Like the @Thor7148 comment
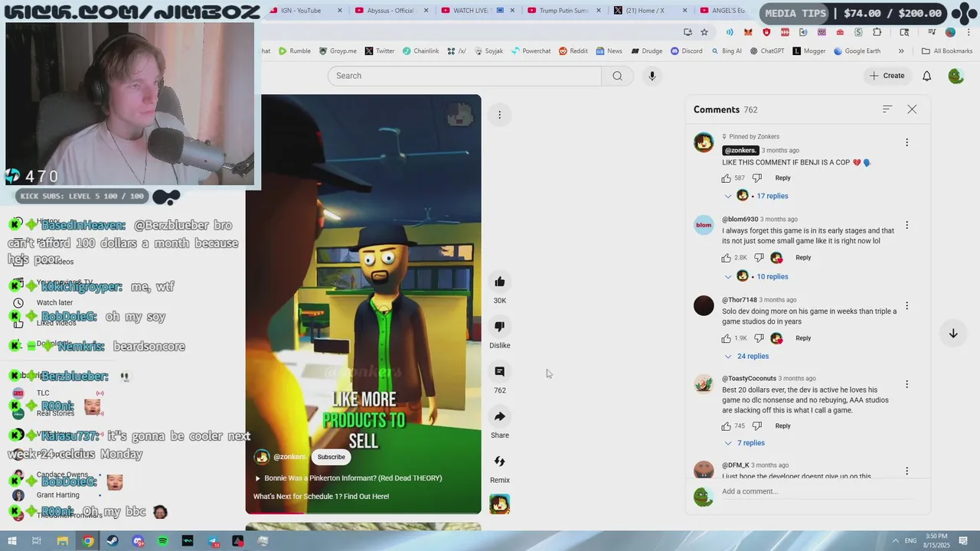Screen dimensions: 980x551 [726, 338]
